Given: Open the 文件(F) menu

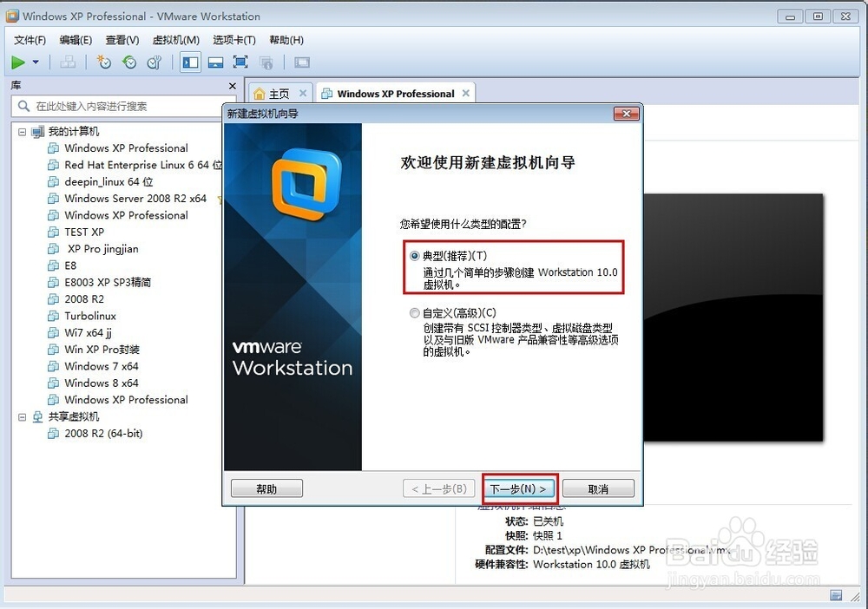Looking at the screenshot, I should [30, 40].
